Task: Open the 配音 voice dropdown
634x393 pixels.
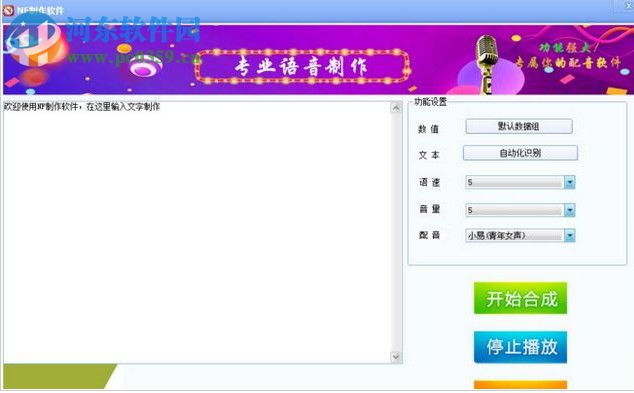Action: (x=569, y=235)
